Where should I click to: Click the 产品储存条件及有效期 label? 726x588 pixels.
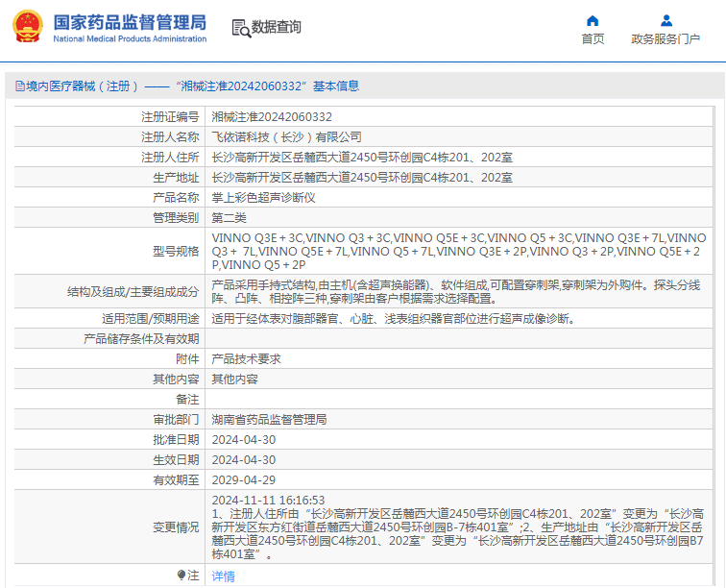coord(141,339)
